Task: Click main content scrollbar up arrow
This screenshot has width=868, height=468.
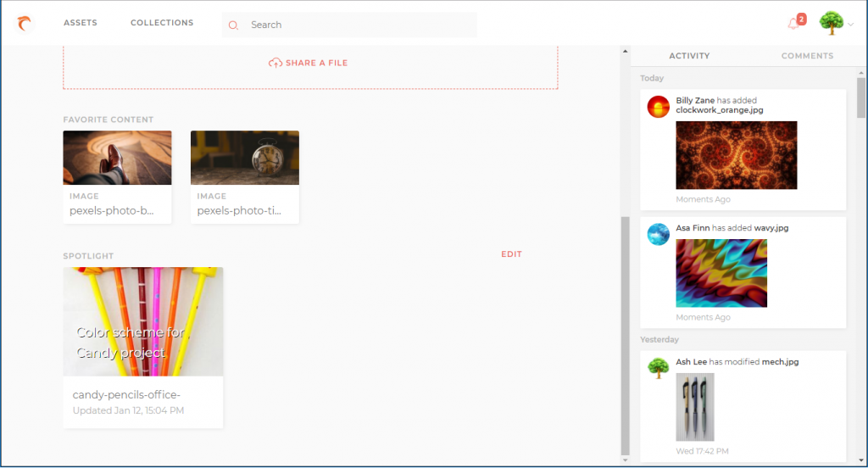Action: tap(626, 51)
